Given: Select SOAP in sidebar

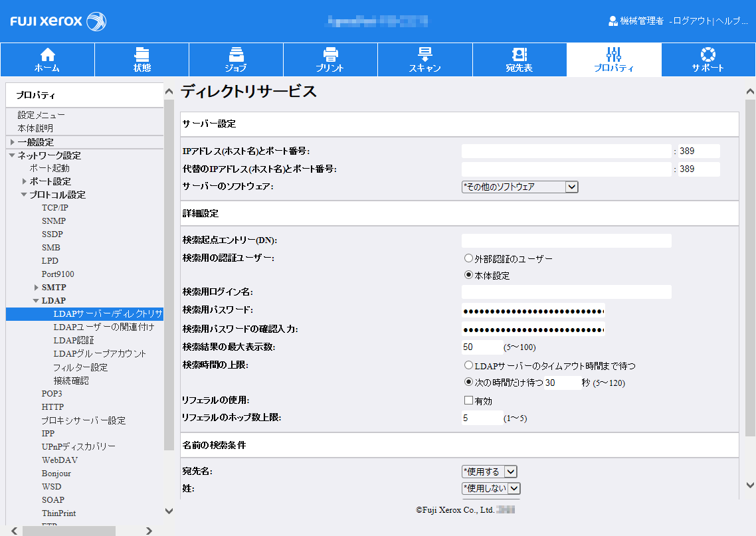Looking at the screenshot, I should 52,500.
